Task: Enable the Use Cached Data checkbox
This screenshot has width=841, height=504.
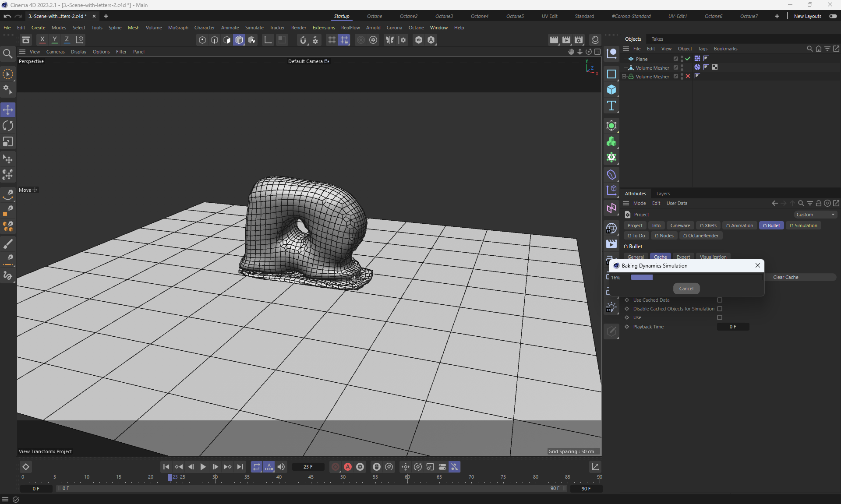Action: click(x=719, y=300)
